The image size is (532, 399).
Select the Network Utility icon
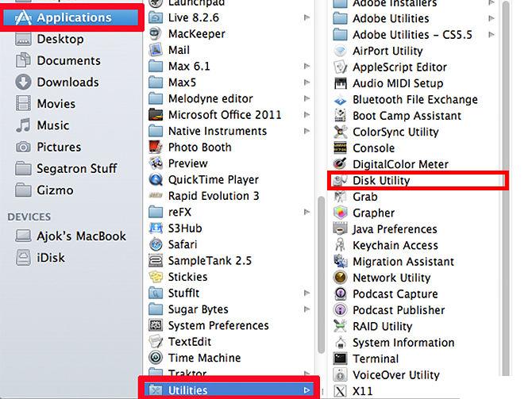coord(340,278)
